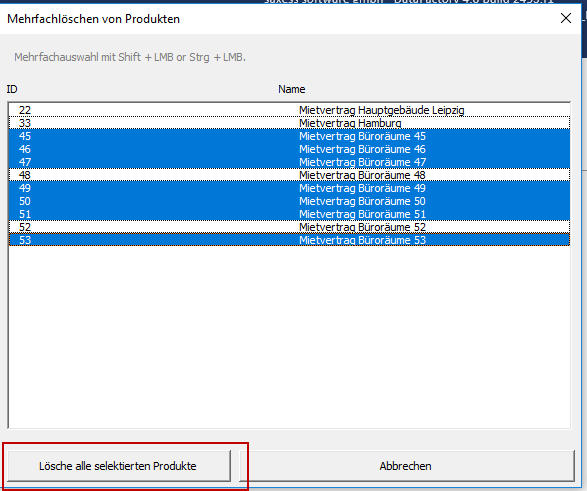587x491 pixels.
Task: Click ID number 52 in list
Action: click(x=25, y=227)
